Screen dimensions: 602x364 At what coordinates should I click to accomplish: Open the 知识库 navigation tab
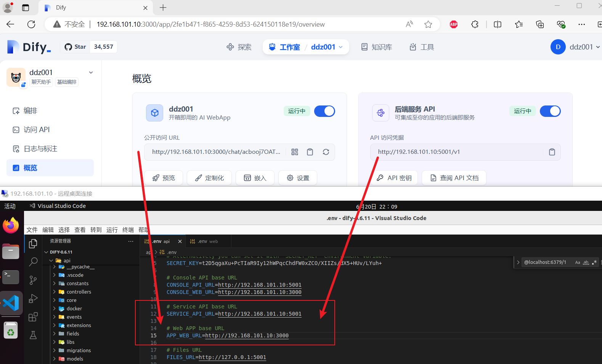(x=377, y=47)
